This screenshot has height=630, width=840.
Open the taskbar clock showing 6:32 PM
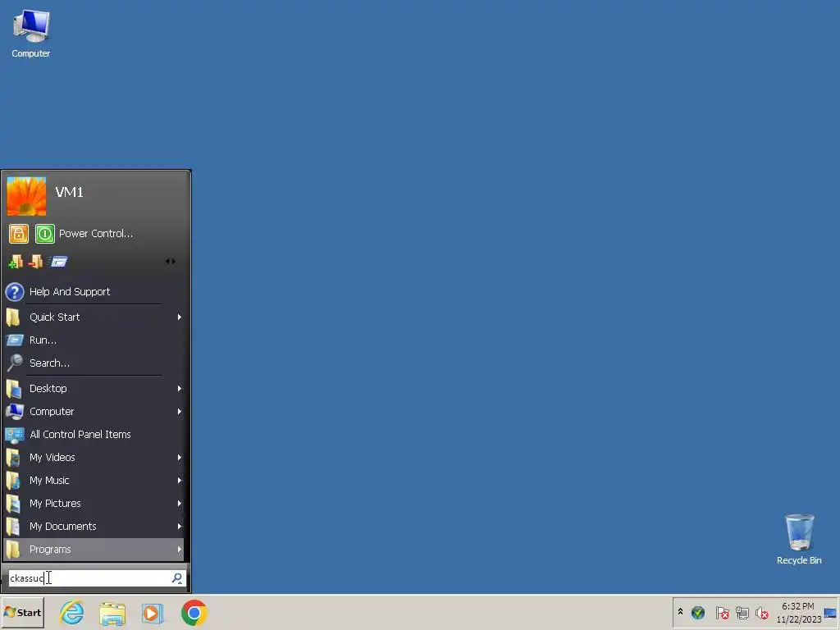(798, 613)
